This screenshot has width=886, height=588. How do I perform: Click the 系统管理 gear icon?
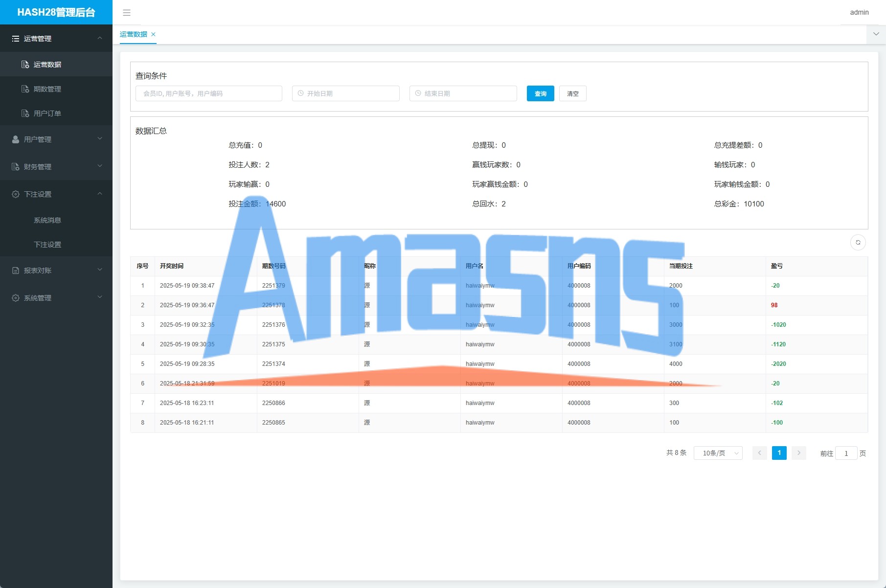point(16,298)
